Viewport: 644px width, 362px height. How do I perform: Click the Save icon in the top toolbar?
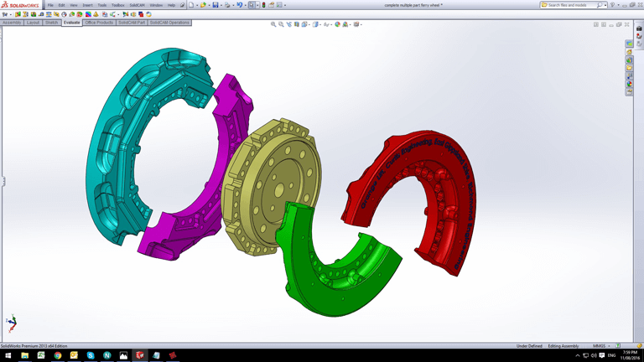[216, 5]
